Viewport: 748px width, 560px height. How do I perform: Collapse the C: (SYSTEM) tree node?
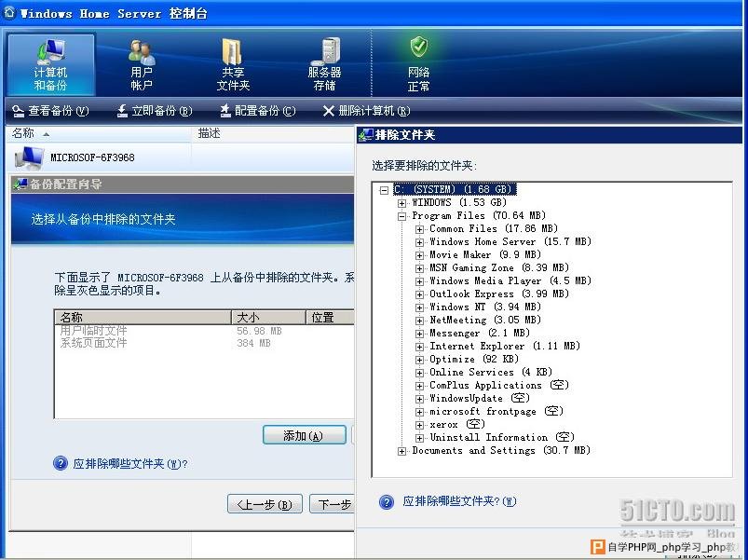[384, 191]
